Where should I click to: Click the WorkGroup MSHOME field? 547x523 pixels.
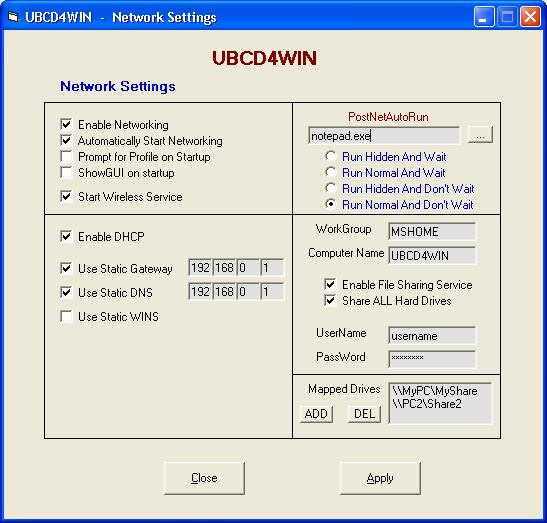tap(432, 232)
